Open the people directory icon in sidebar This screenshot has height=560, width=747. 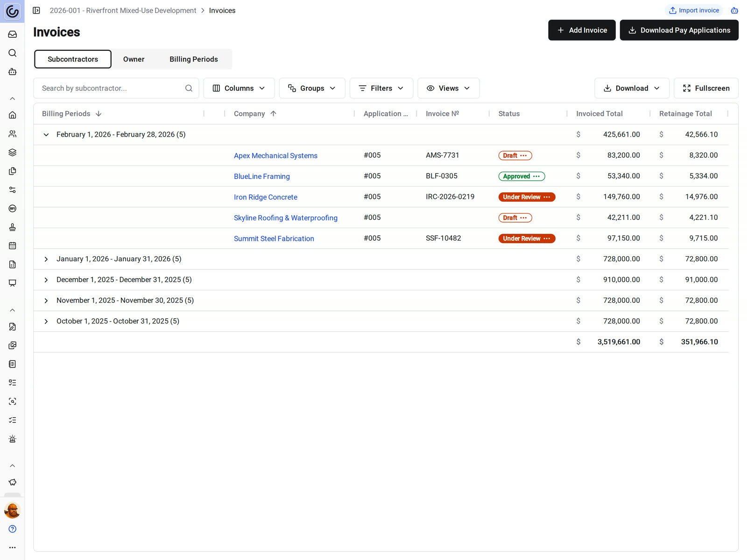click(x=13, y=134)
